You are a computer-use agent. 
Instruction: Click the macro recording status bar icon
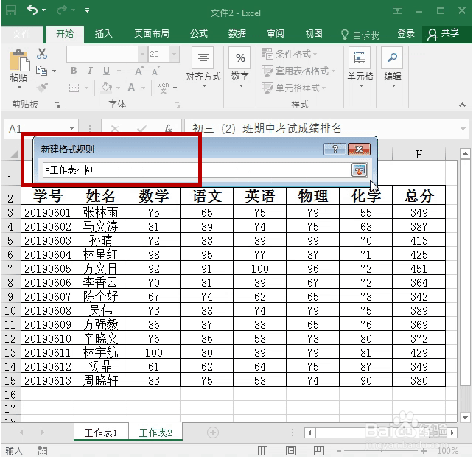click(42, 451)
